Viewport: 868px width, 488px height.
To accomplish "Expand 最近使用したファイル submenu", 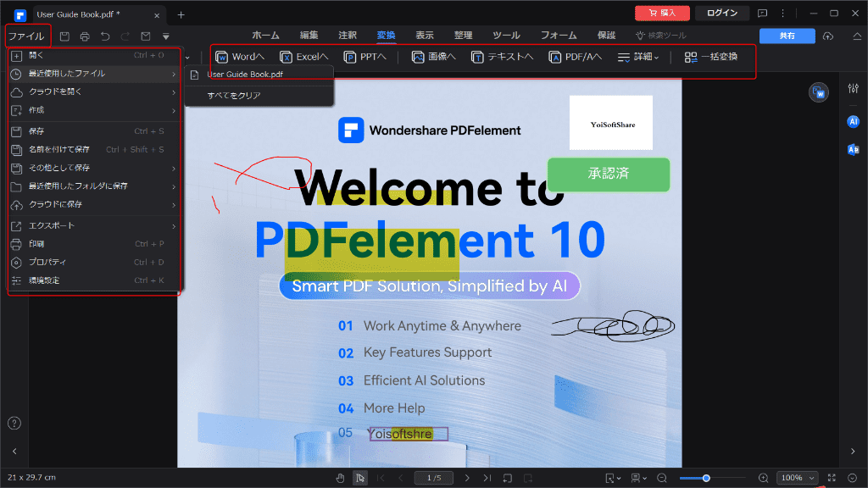I will point(94,74).
